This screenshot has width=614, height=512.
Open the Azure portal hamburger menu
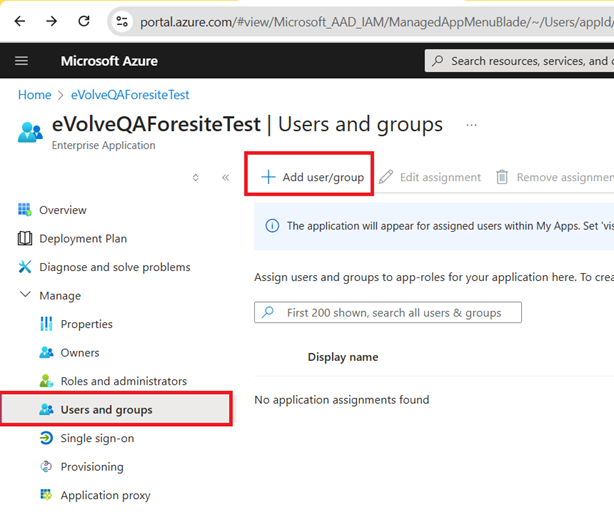tap(22, 61)
